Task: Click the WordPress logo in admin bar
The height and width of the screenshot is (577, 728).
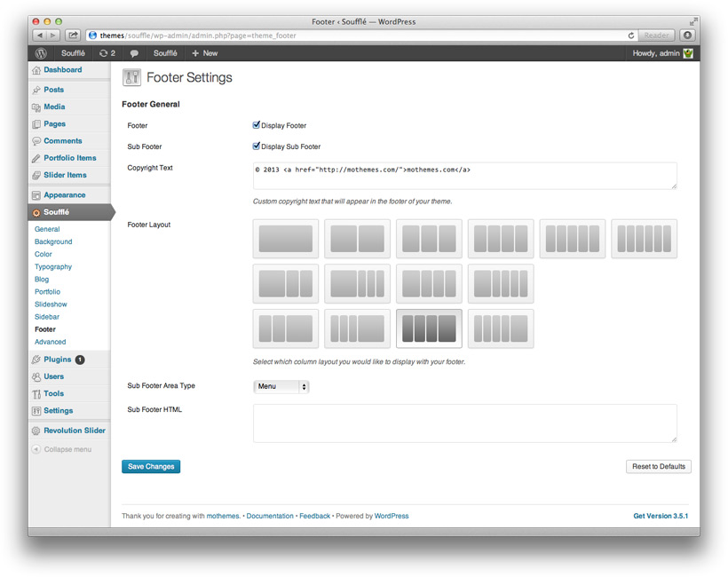Action: pyautogui.click(x=41, y=53)
